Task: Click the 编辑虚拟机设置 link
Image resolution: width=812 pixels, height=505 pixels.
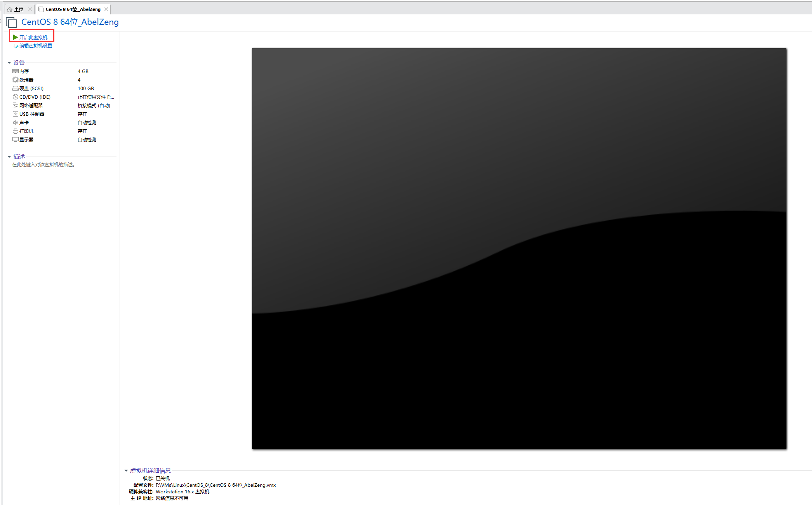Action: pos(35,46)
